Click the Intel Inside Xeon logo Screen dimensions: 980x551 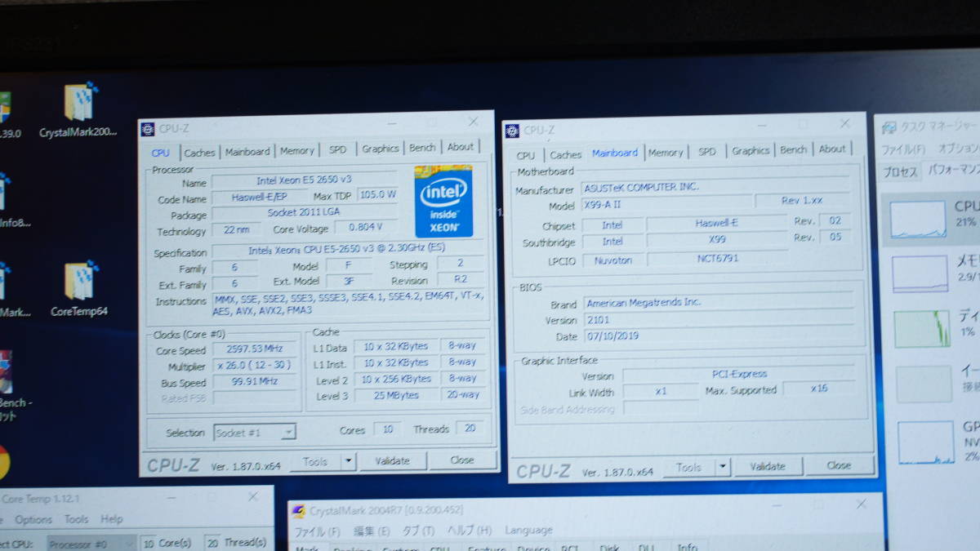pos(443,201)
